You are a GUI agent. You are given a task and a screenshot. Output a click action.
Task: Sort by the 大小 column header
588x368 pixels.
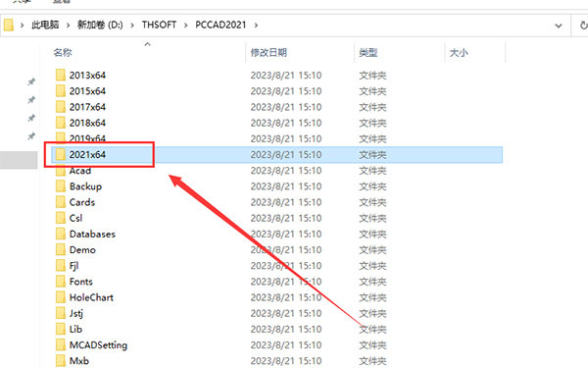(x=459, y=53)
